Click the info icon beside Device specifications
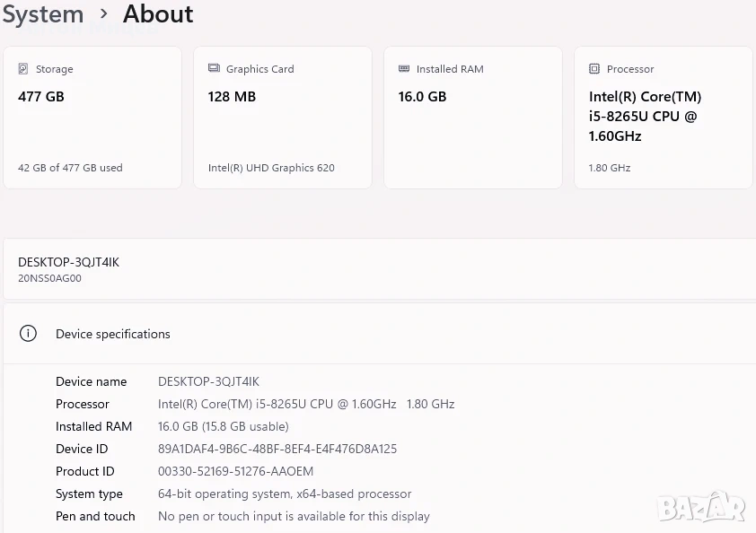The image size is (756, 533). tap(29, 334)
